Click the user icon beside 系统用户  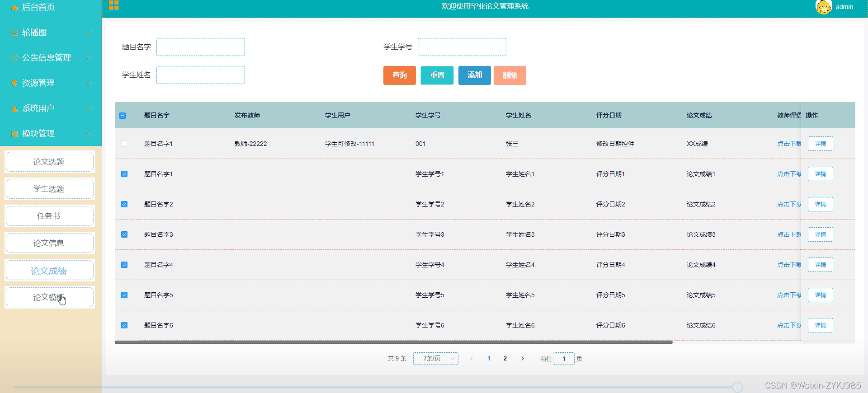click(14, 109)
